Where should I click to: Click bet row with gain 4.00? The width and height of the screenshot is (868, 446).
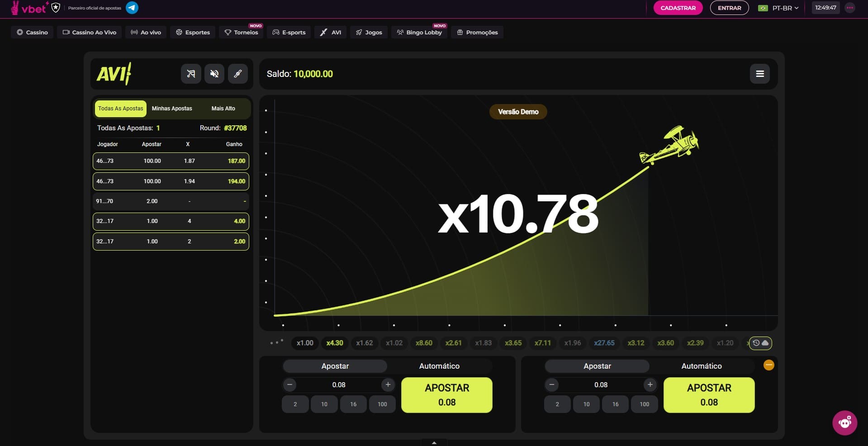pyautogui.click(x=171, y=221)
